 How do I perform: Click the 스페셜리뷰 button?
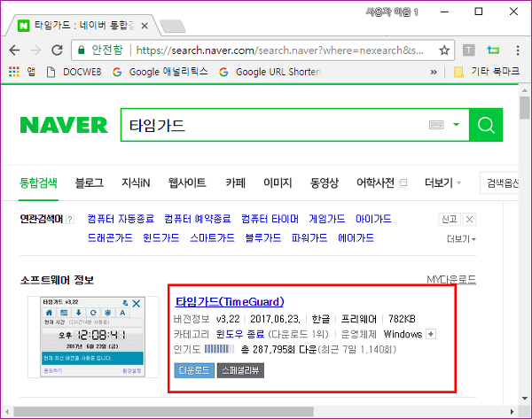tap(240, 370)
